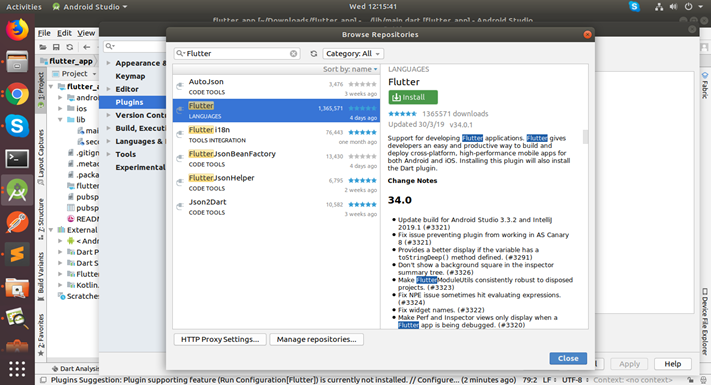This screenshot has width=711, height=385.
Task: Click the Skype tray icon in top bar
Action: (634, 7)
